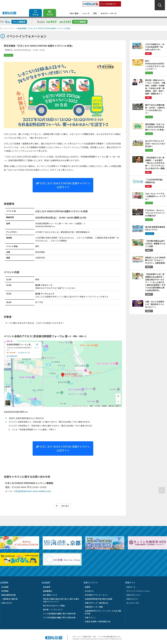Open the 海と日本 PROJECT in 京都 banner
Screen dimensions: 167x644
pyautogui.click(x=62, y=543)
